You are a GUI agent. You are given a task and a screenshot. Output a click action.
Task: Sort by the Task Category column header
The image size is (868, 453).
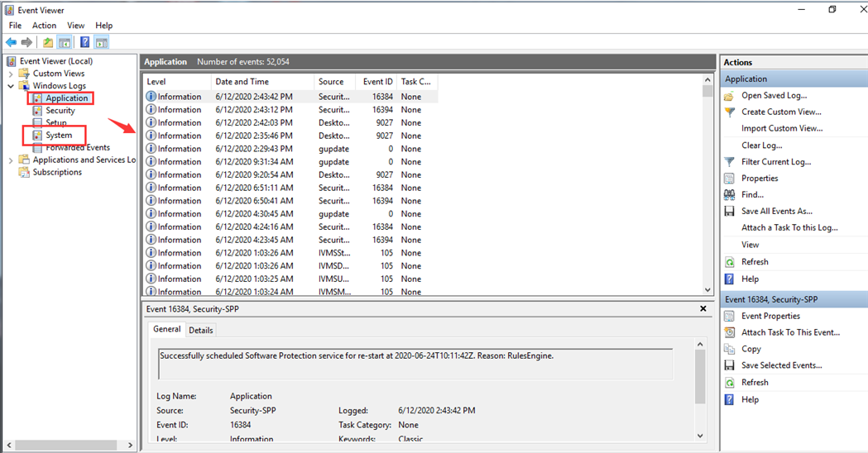[417, 82]
